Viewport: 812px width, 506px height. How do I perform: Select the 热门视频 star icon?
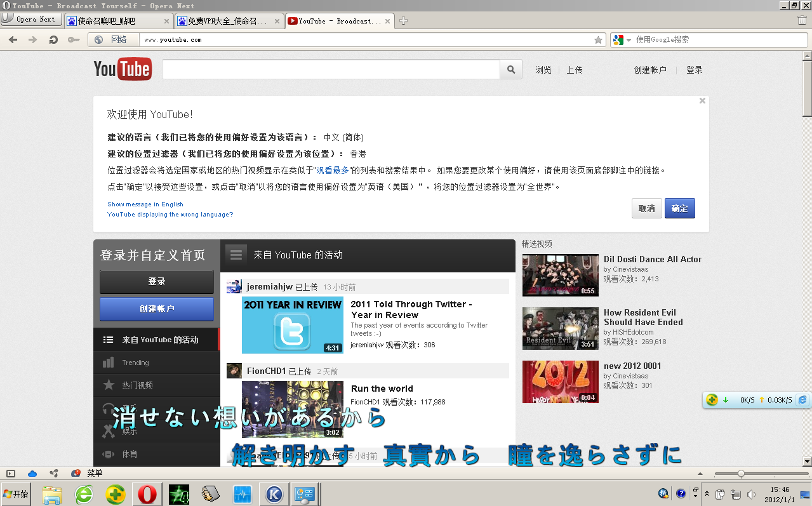coord(109,385)
